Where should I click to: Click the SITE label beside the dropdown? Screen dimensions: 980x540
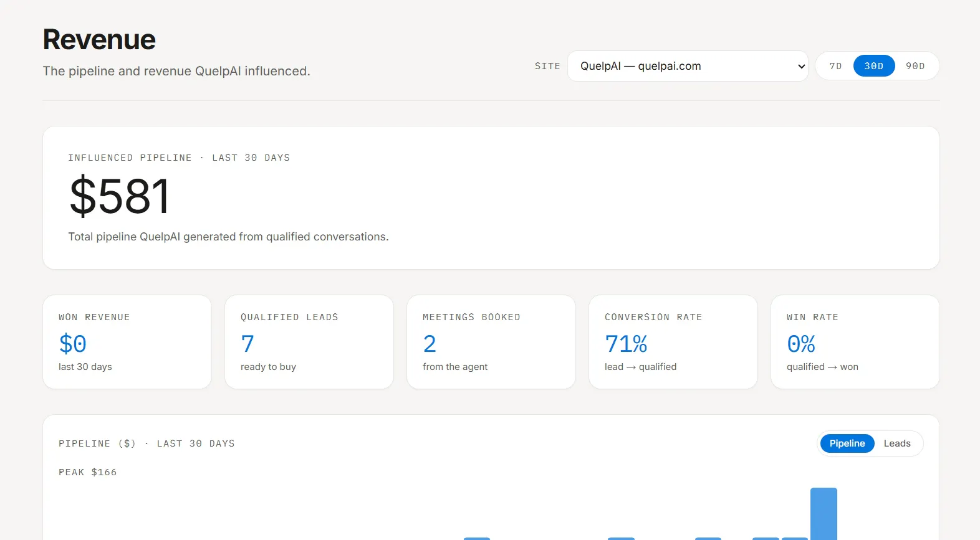547,66
